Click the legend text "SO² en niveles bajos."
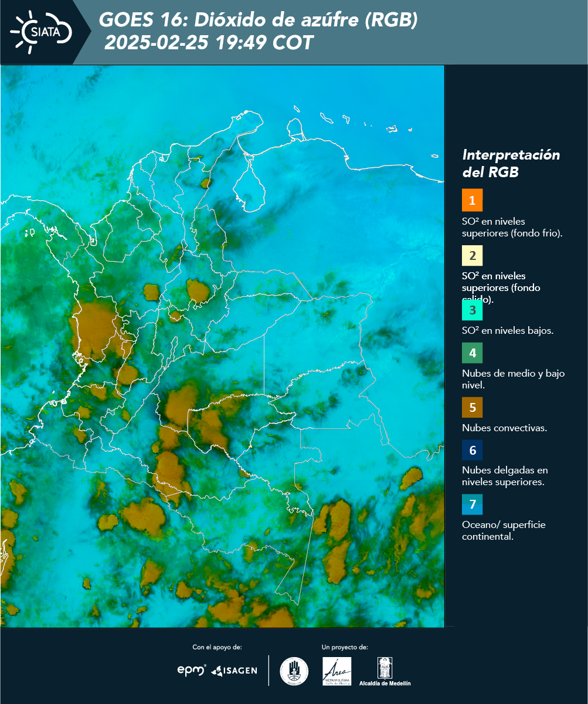 click(508, 330)
